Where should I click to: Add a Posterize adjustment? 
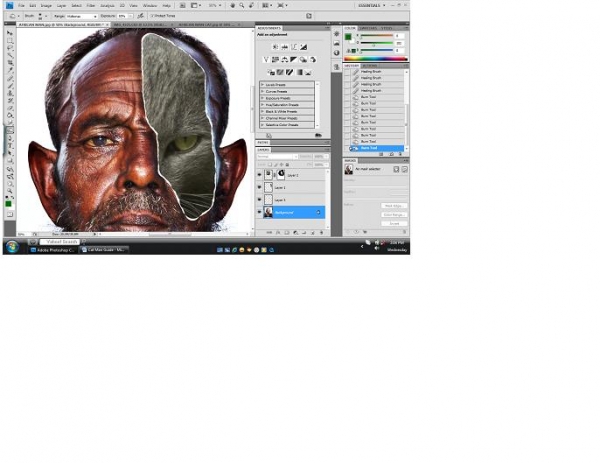(280, 72)
